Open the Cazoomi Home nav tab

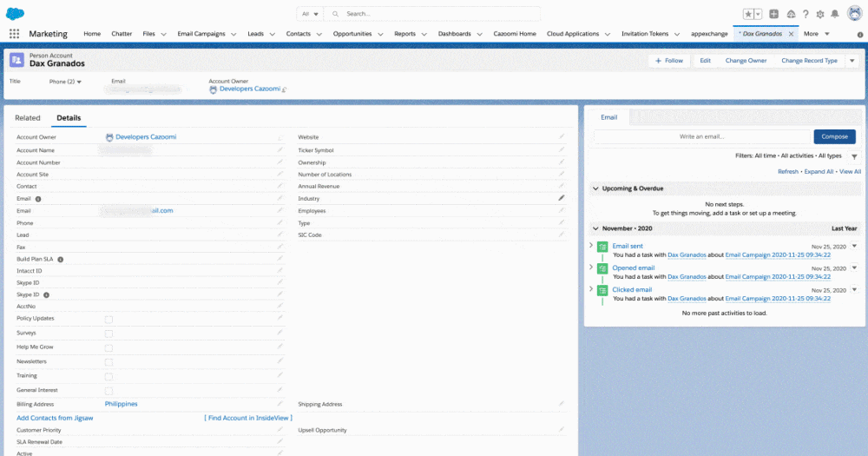coord(515,34)
